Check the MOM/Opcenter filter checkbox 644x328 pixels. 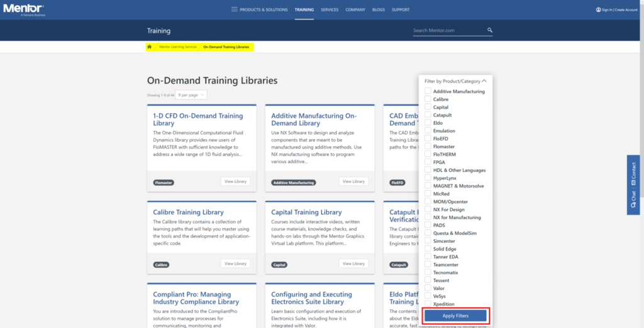(x=428, y=201)
